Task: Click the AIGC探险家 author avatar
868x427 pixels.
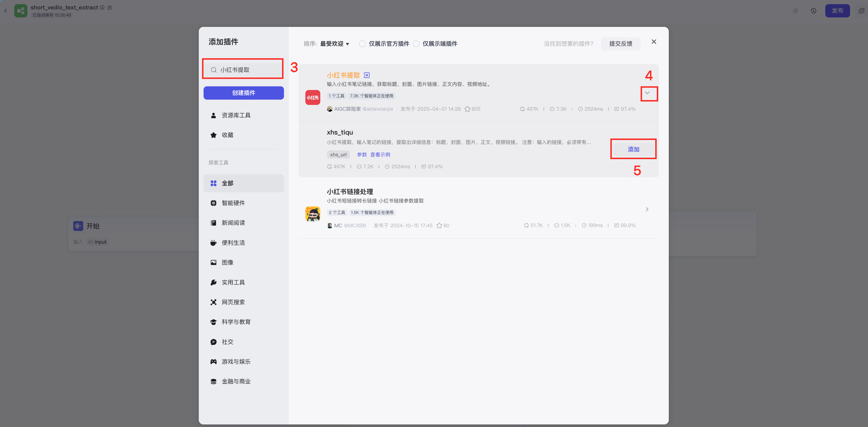Action: [x=329, y=109]
